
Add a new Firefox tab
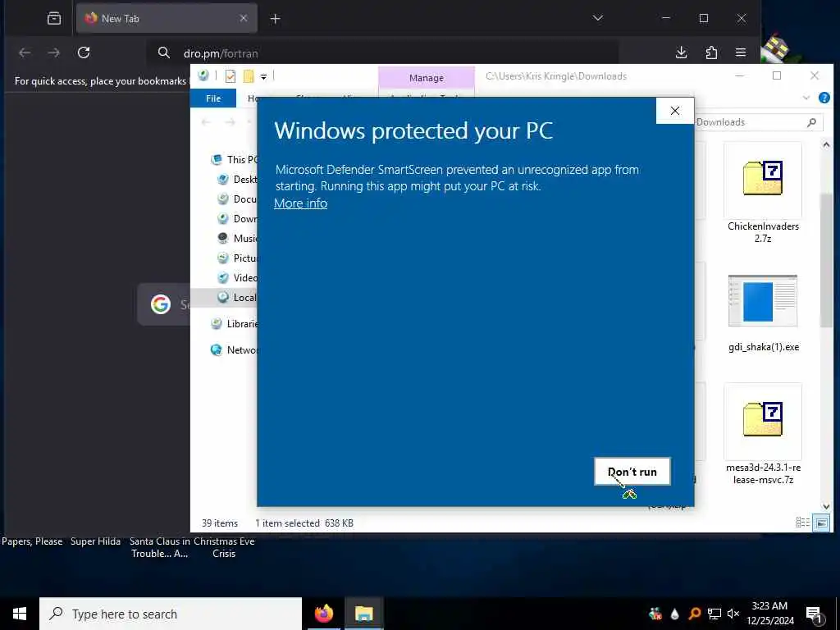point(275,19)
